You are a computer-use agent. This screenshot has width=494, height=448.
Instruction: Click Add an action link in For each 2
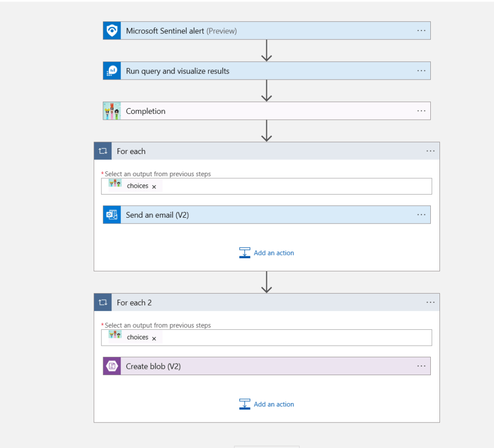(x=274, y=405)
